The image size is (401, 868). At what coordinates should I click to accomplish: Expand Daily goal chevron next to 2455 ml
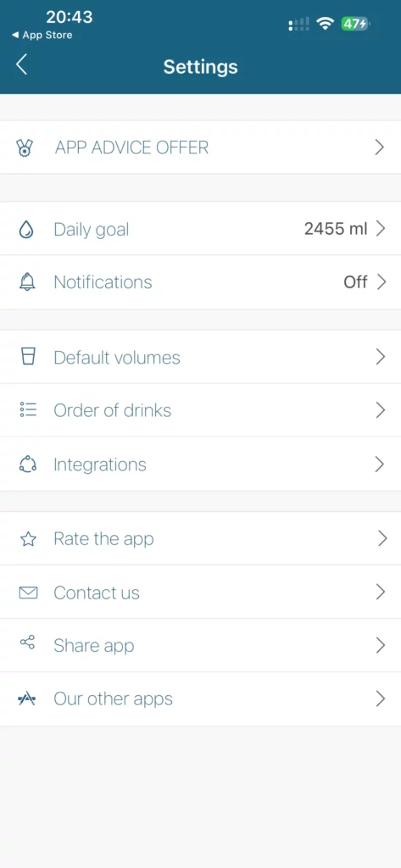click(380, 229)
